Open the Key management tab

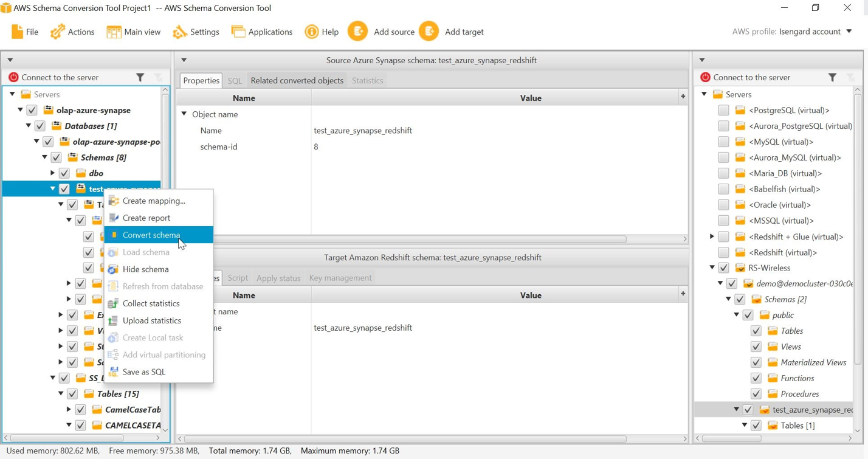pos(340,278)
